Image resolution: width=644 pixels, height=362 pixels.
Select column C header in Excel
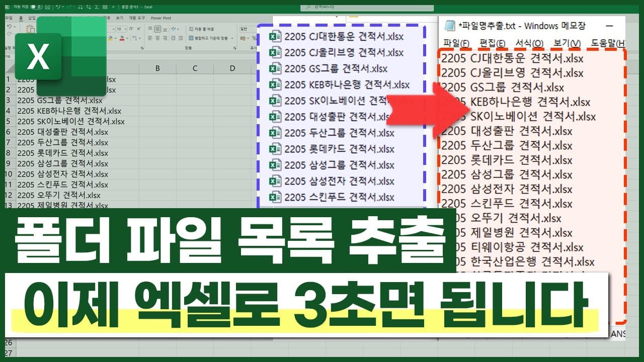(195, 68)
